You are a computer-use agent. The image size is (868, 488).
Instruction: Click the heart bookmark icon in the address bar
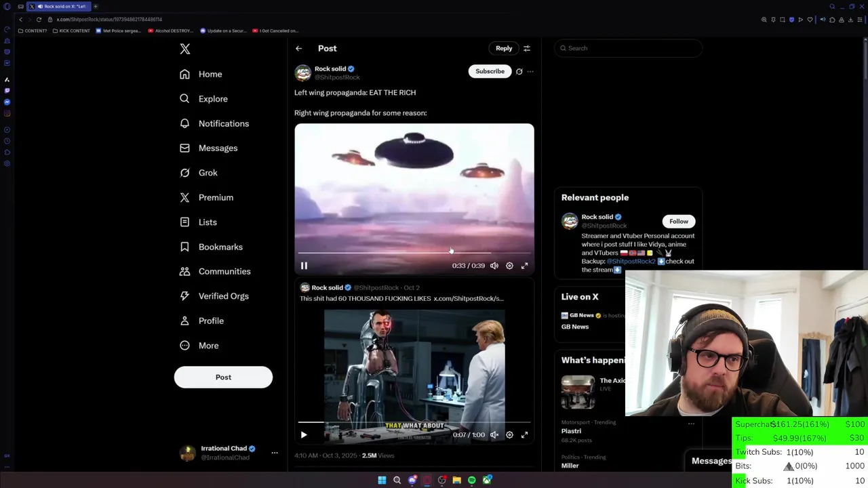click(x=810, y=20)
